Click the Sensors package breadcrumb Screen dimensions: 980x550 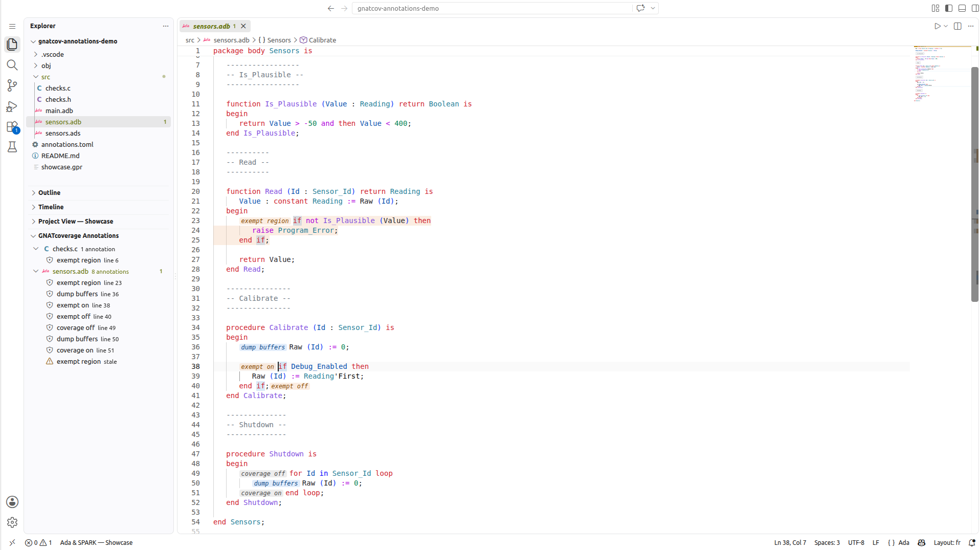[x=275, y=40]
